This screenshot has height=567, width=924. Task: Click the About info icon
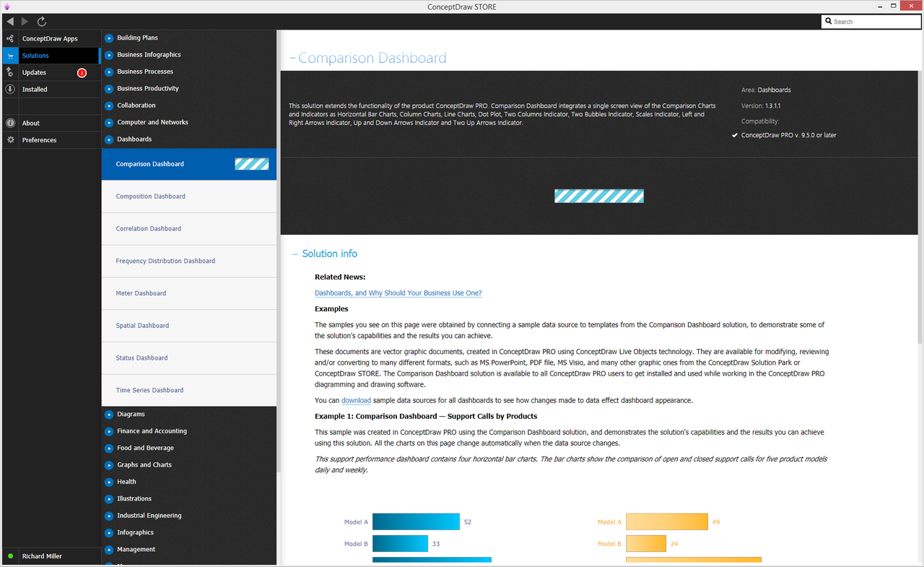click(x=10, y=123)
